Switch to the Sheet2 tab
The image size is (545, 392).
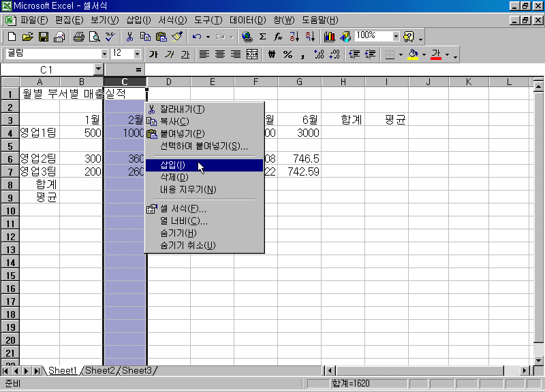(x=99, y=370)
